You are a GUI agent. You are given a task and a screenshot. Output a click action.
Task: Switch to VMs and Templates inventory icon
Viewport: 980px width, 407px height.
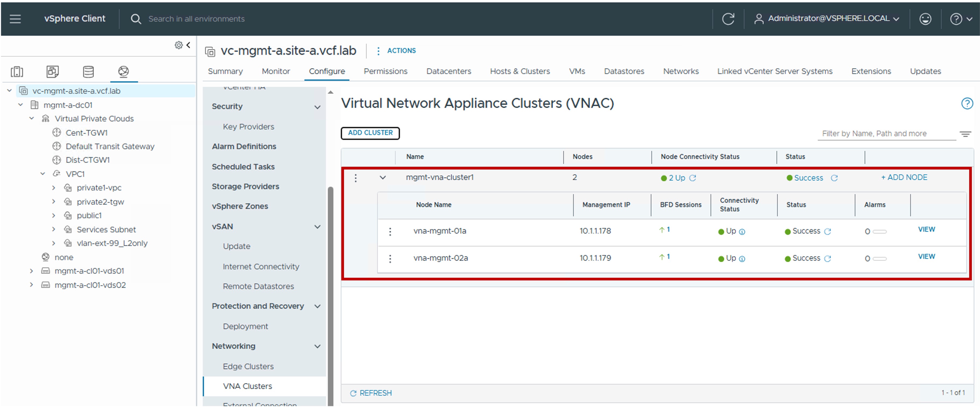(x=52, y=71)
